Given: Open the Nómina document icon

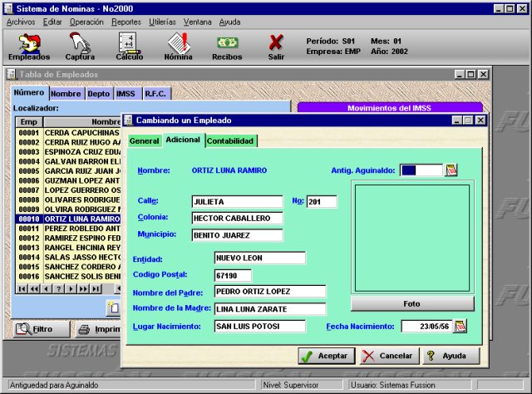Looking at the screenshot, I should pos(179,47).
